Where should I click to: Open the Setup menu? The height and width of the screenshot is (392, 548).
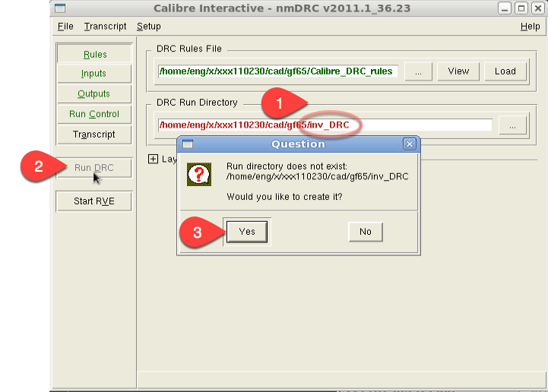coord(149,27)
